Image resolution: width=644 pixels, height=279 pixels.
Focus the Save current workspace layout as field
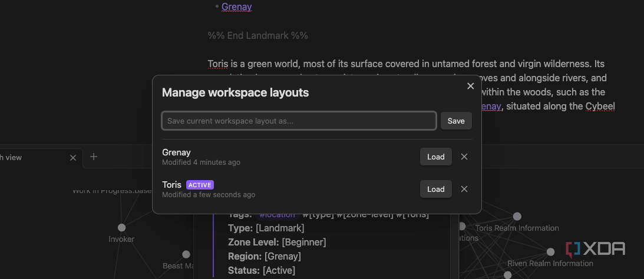point(299,121)
